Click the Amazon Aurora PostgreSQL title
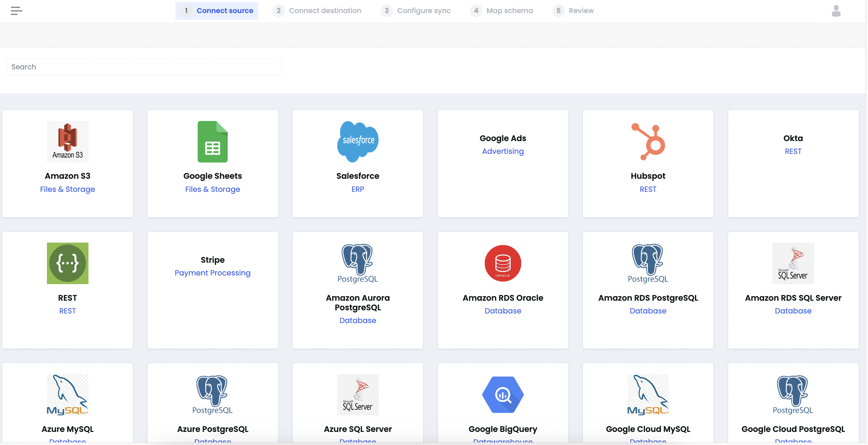 (358, 303)
